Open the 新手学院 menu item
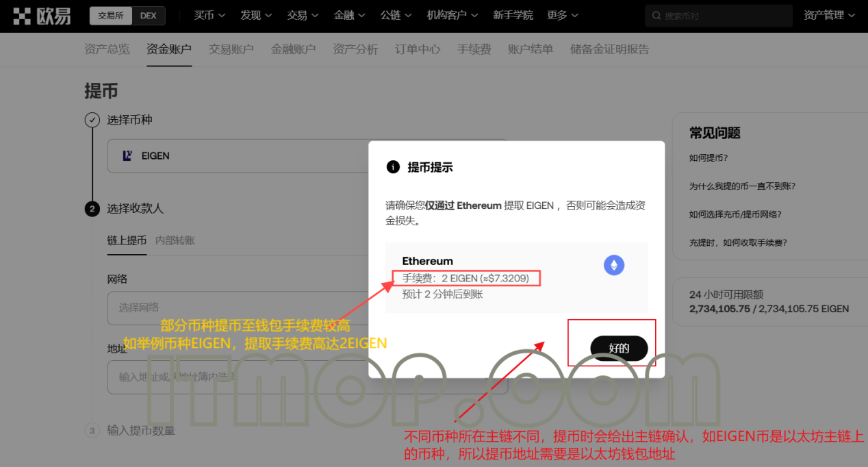The height and width of the screenshot is (467, 868). coord(513,15)
